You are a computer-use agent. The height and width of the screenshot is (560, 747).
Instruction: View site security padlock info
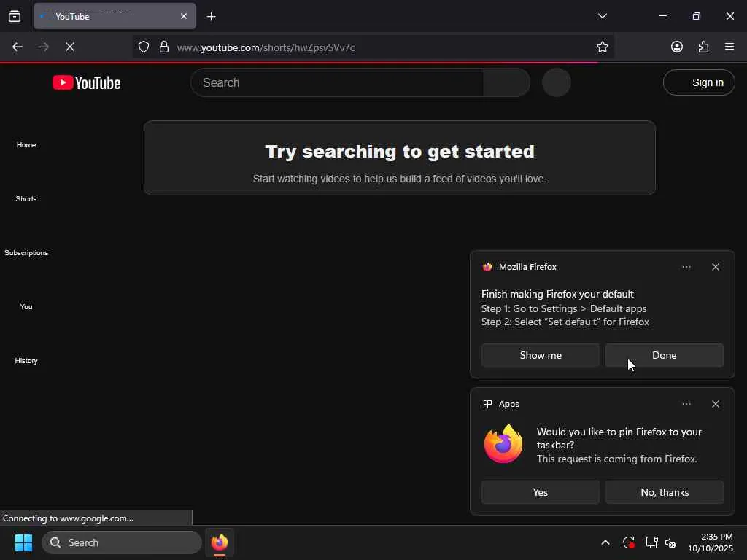[164, 47]
